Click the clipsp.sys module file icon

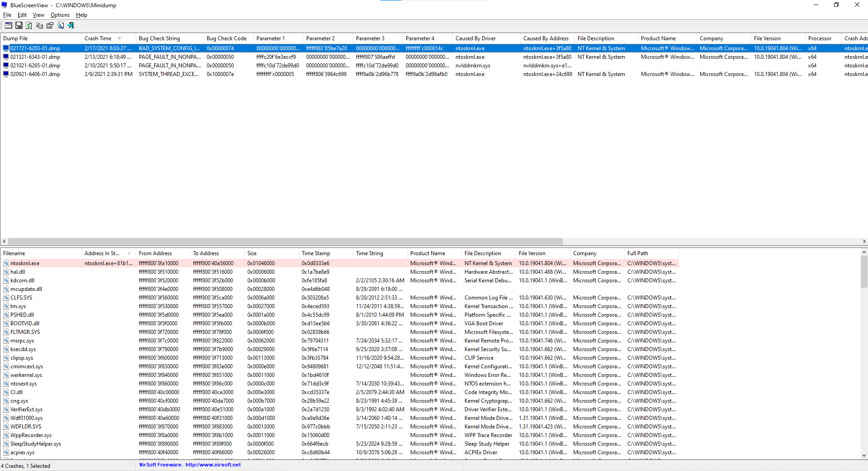[x=6, y=358]
